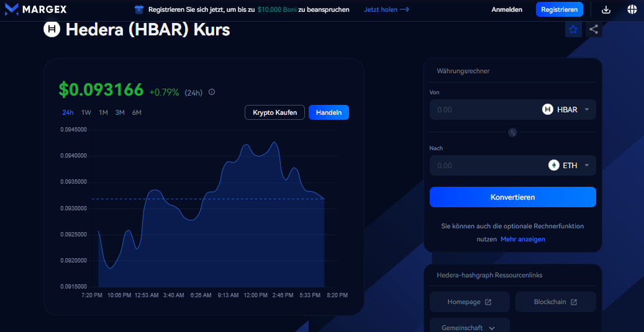Switch chart to 3M range

pos(120,112)
